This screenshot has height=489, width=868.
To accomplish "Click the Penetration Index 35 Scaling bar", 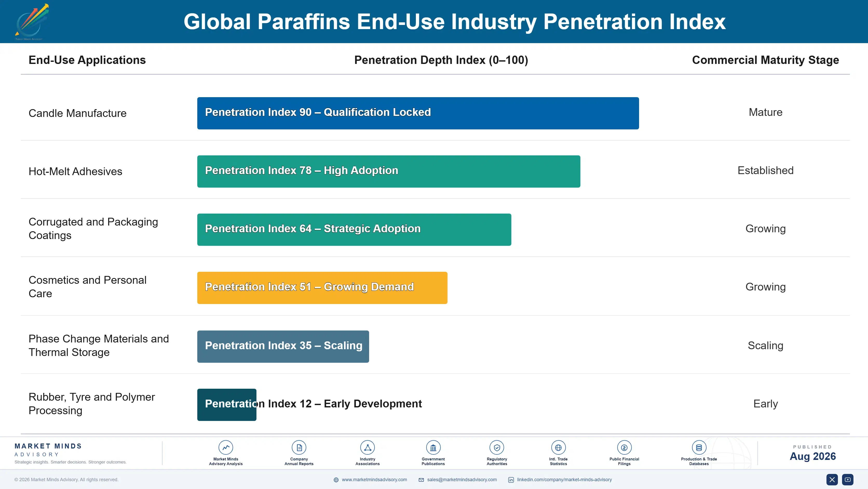I will click(283, 346).
